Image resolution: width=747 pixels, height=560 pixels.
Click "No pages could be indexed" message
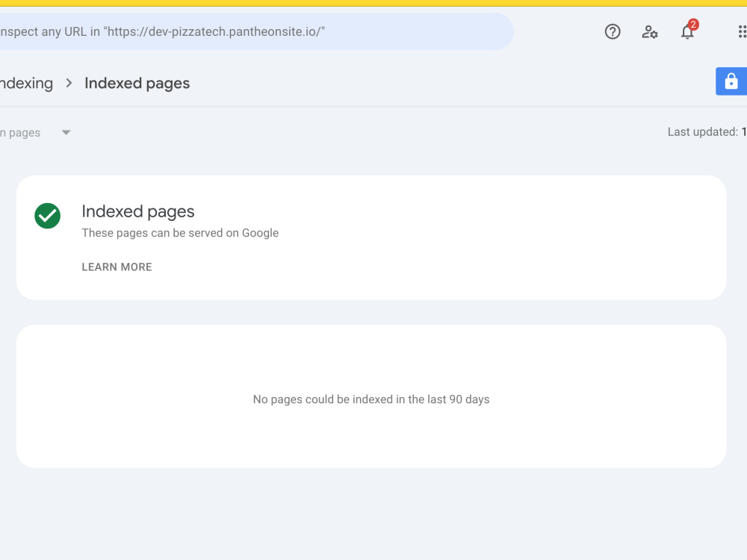(371, 399)
